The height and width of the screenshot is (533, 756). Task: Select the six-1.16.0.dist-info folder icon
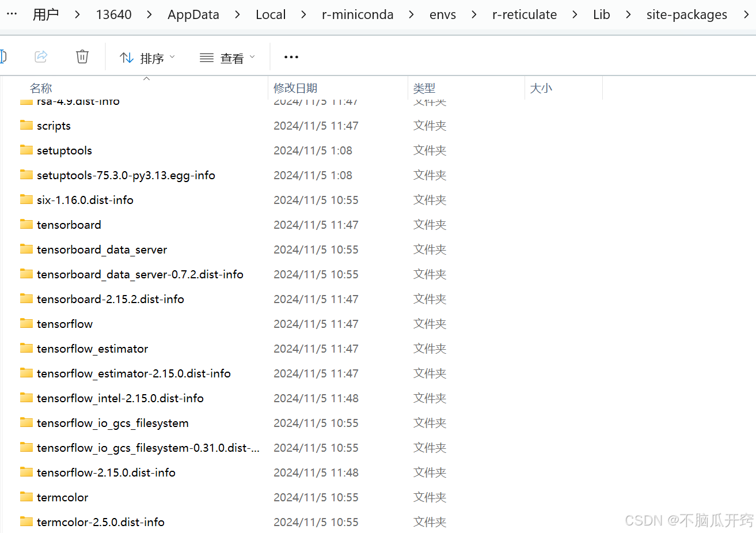click(26, 199)
